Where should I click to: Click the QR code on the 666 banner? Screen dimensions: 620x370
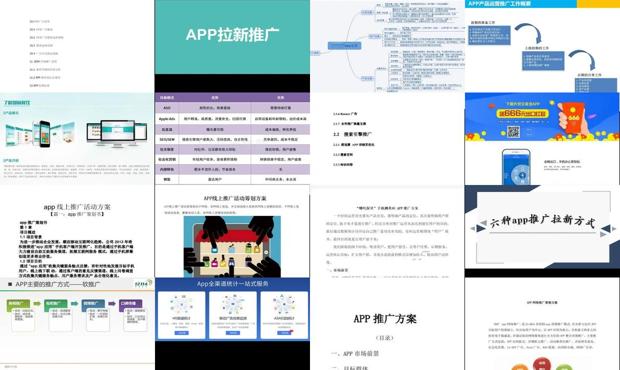(x=513, y=132)
